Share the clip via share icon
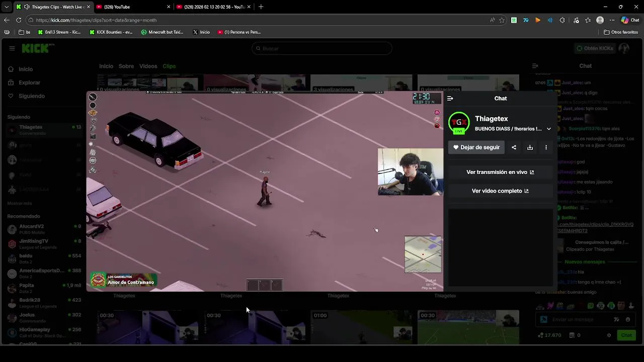The image size is (644, 362). click(514, 147)
